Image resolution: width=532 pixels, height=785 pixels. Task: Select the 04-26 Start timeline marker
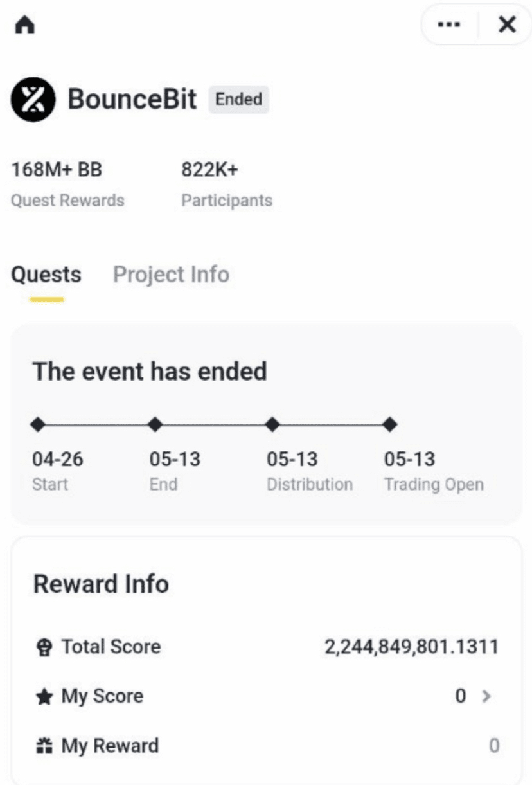point(38,424)
